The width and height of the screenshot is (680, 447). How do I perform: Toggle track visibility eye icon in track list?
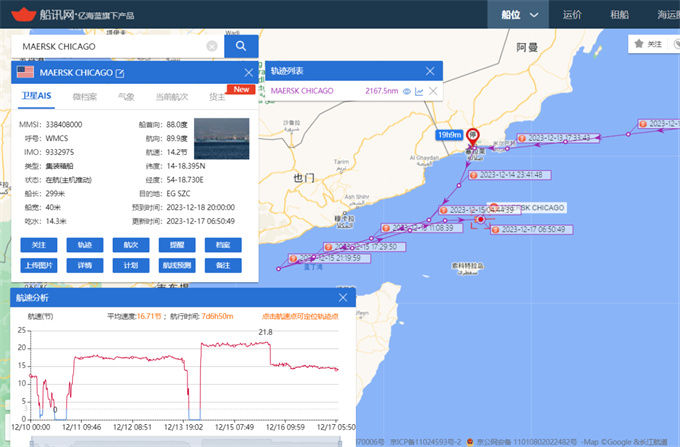tap(407, 91)
